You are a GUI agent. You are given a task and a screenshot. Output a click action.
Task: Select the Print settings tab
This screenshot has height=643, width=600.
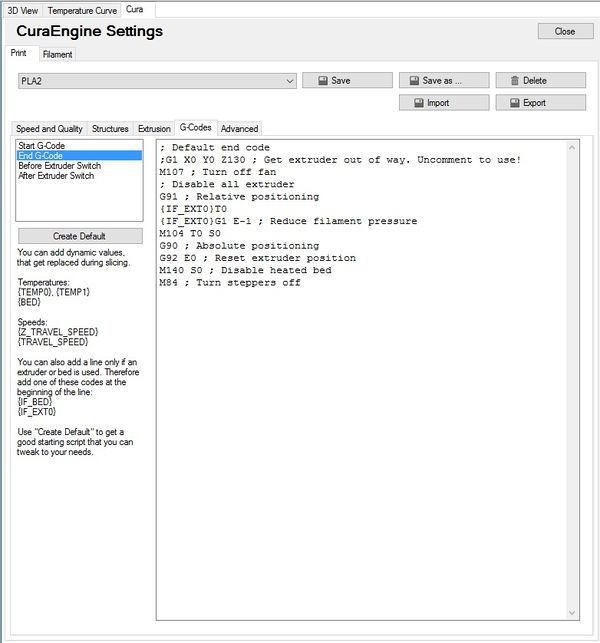(x=19, y=53)
